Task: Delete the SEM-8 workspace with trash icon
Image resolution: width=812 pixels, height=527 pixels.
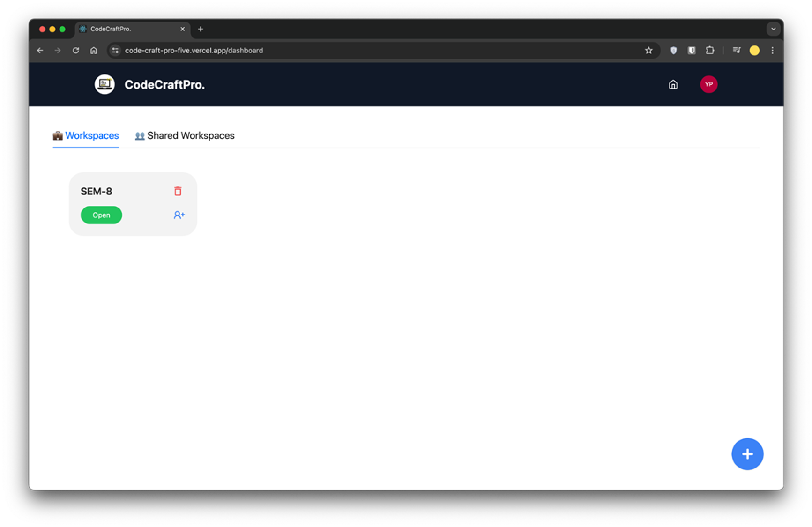Action: click(178, 191)
